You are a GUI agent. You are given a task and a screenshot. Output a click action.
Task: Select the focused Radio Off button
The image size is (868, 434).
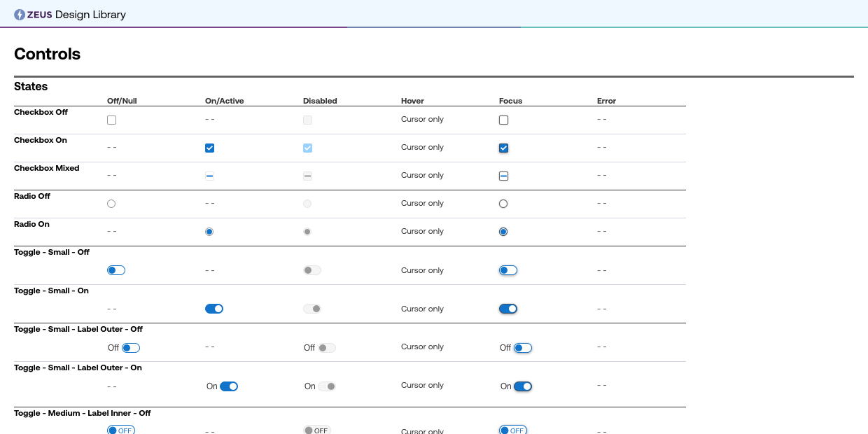(x=503, y=204)
